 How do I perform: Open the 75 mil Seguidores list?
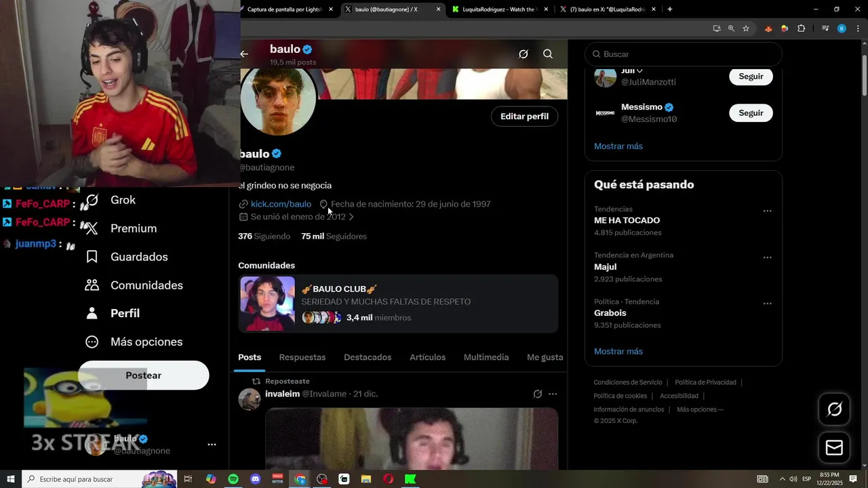tap(334, 237)
